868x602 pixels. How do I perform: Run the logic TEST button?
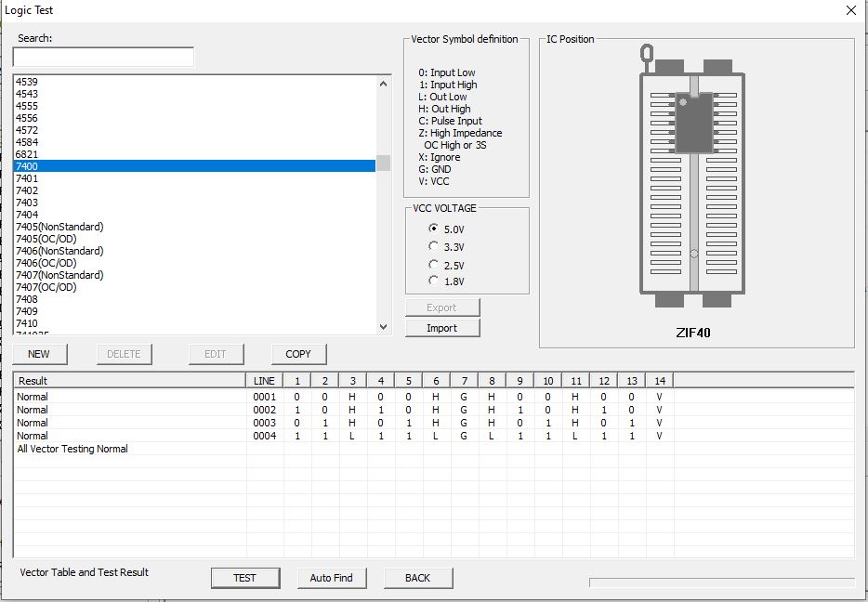click(x=245, y=578)
